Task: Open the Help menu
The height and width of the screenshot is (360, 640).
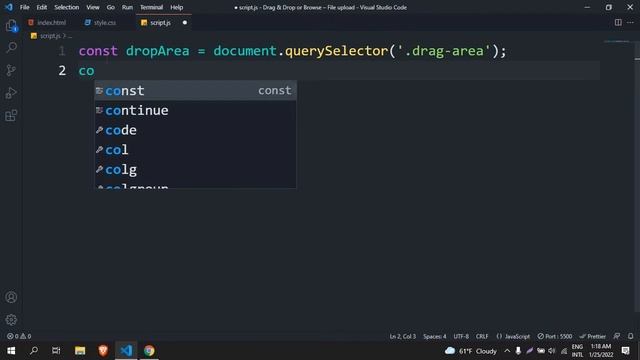Action: (x=176, y=7)
